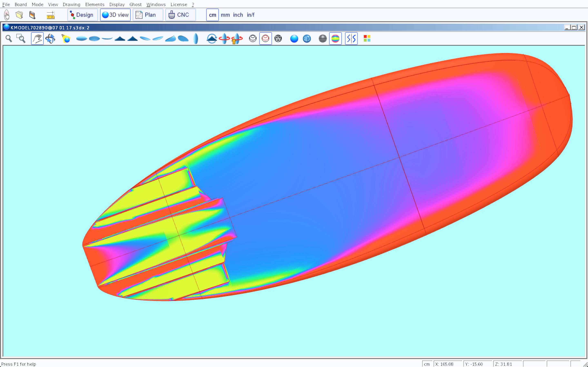Image resolution: width=588 pixels, height=367 pixels.
Task: Select the magnifier zoom tool
Action: [9, 39]
